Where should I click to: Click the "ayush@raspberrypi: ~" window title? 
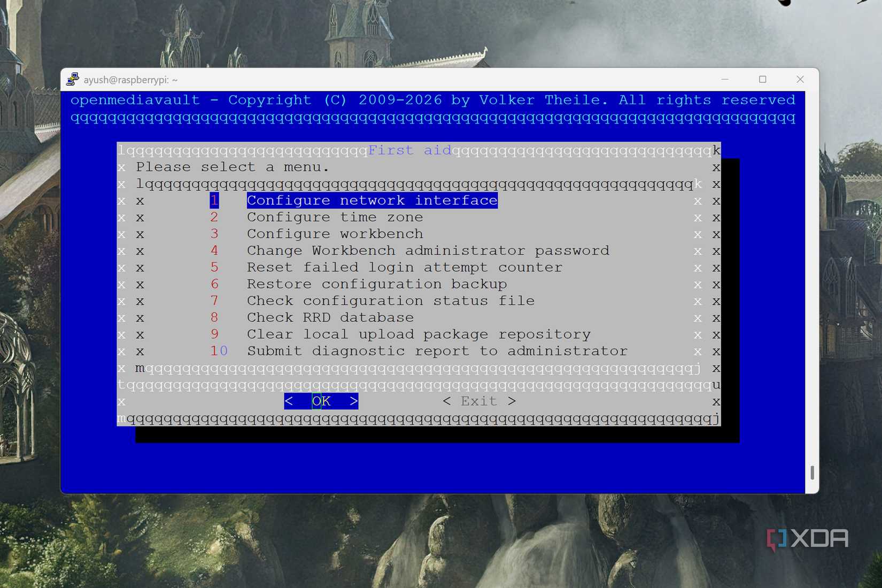pyautogui.click(x=130, y=80)
